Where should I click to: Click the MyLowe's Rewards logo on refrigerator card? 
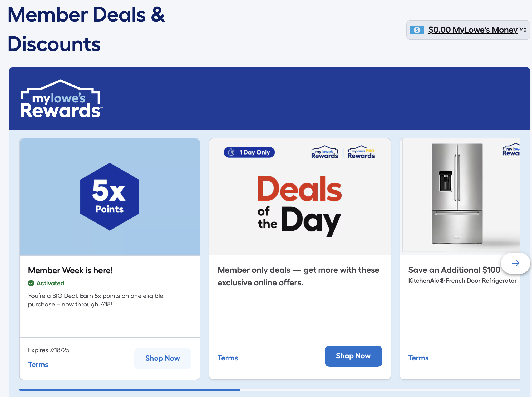click(x=511, y=150)
